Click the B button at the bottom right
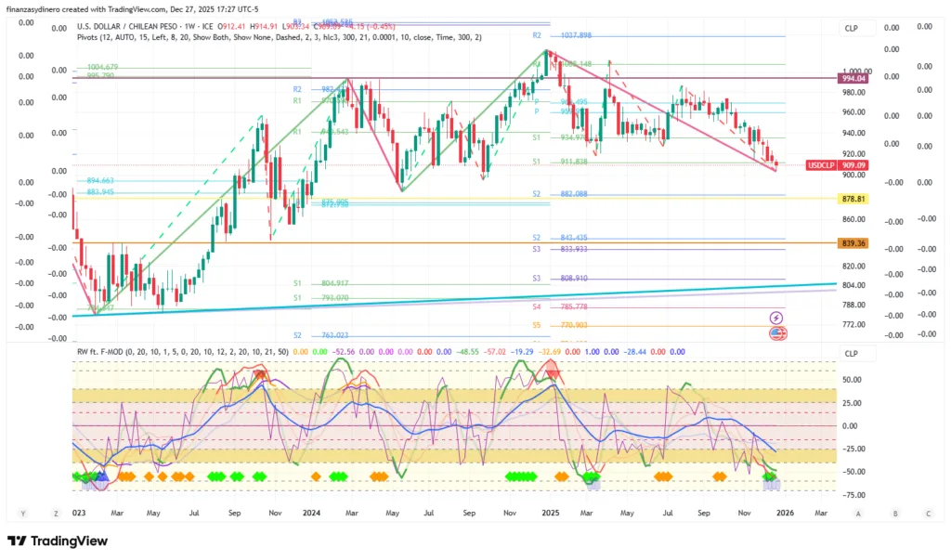Image resolution: width=951 pixels, height=560 pixels. click(x=892, y=513)
